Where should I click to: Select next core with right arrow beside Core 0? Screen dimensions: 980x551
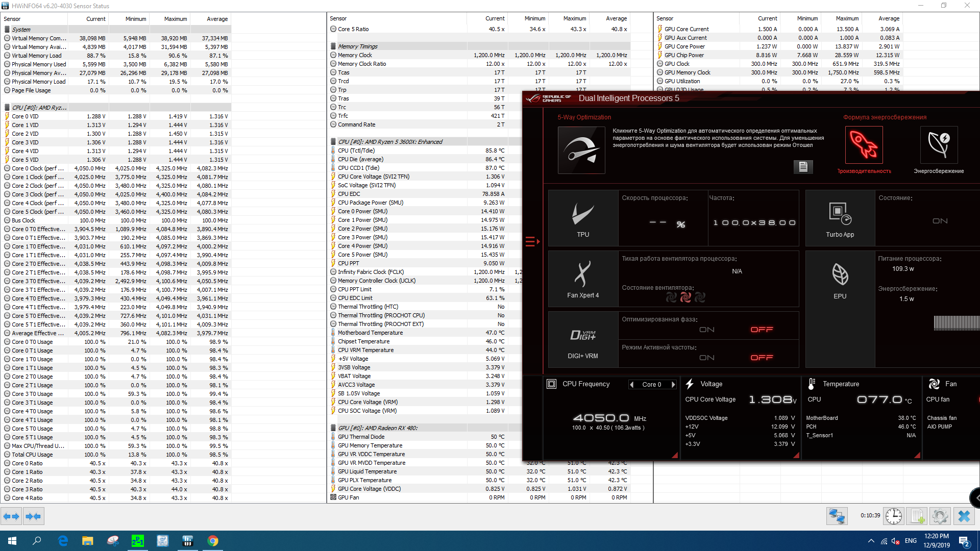[x=673, y=385]
